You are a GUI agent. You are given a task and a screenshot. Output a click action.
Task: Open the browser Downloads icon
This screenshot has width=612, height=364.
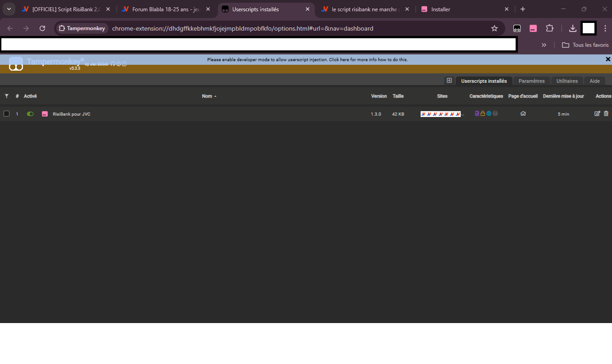(573, 28)
